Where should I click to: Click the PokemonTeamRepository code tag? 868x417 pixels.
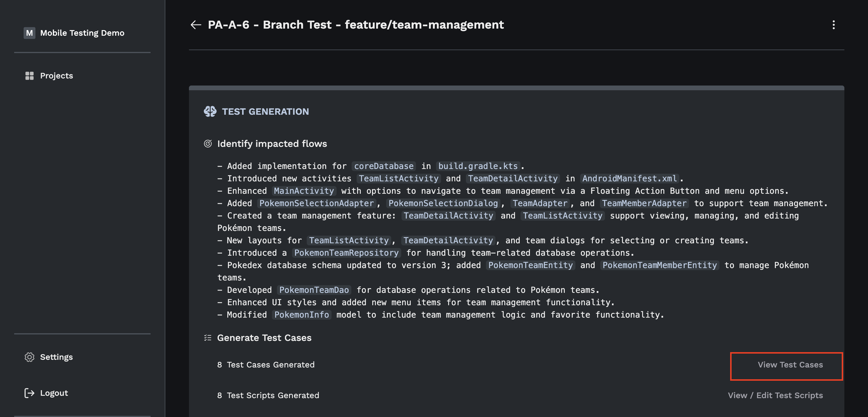click(346, 253)
